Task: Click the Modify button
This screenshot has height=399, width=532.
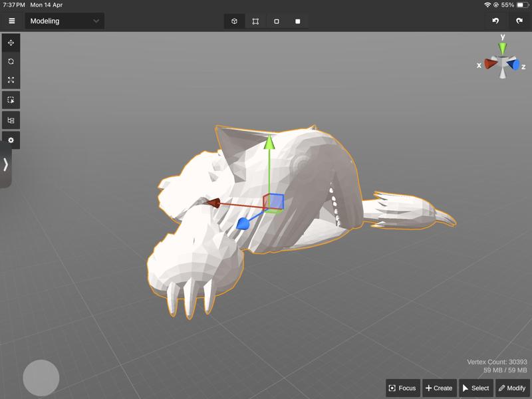Action: pos(512,388)
